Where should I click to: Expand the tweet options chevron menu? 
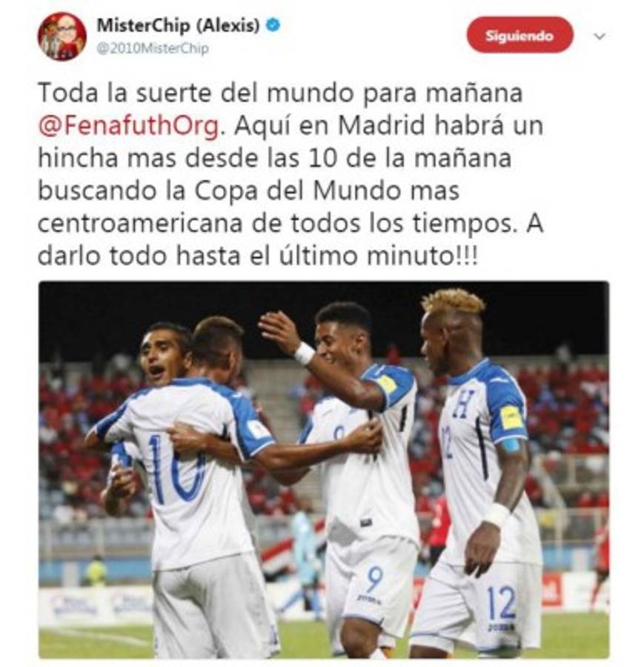(600, 36)
